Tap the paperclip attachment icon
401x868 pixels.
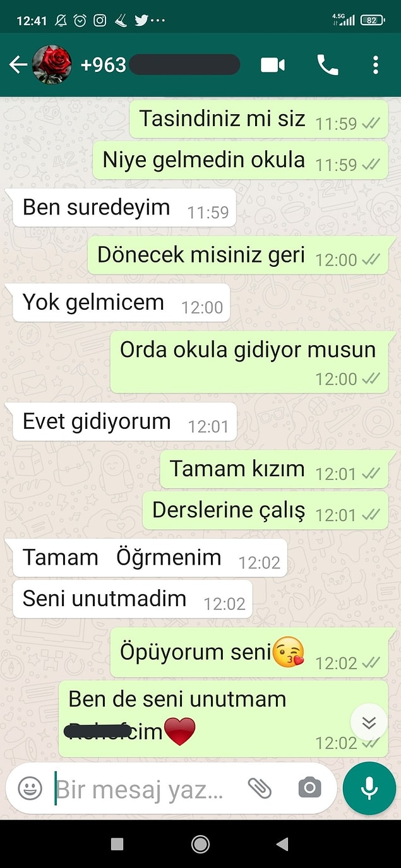pyautogui.click(x=259, y=788)
